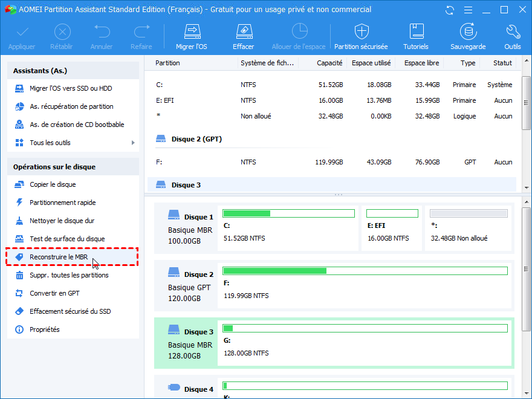Viewport: 532px width, 399px height.
Task: Collapse the Assistants (As.) section header
Action: click(x=73, y=71)
